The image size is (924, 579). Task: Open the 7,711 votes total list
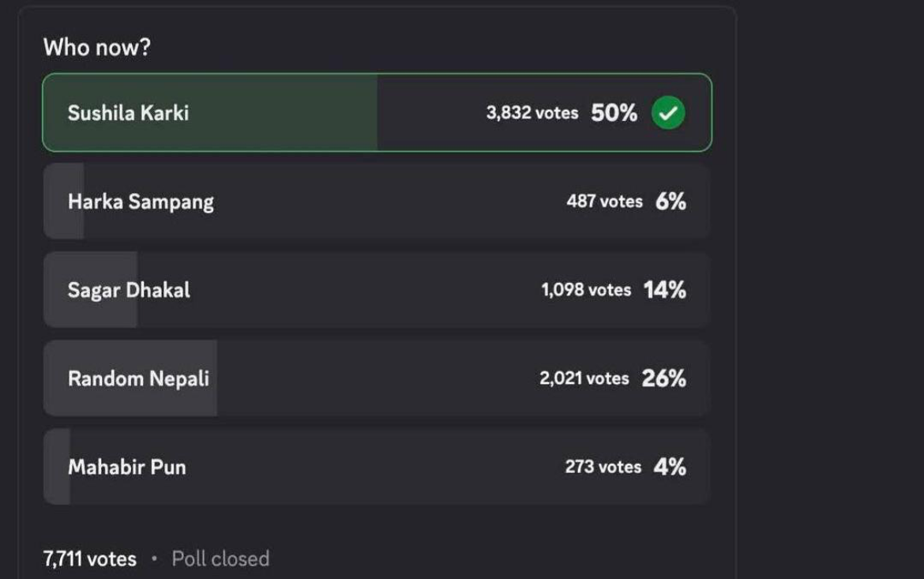click(x=89, y=558)
